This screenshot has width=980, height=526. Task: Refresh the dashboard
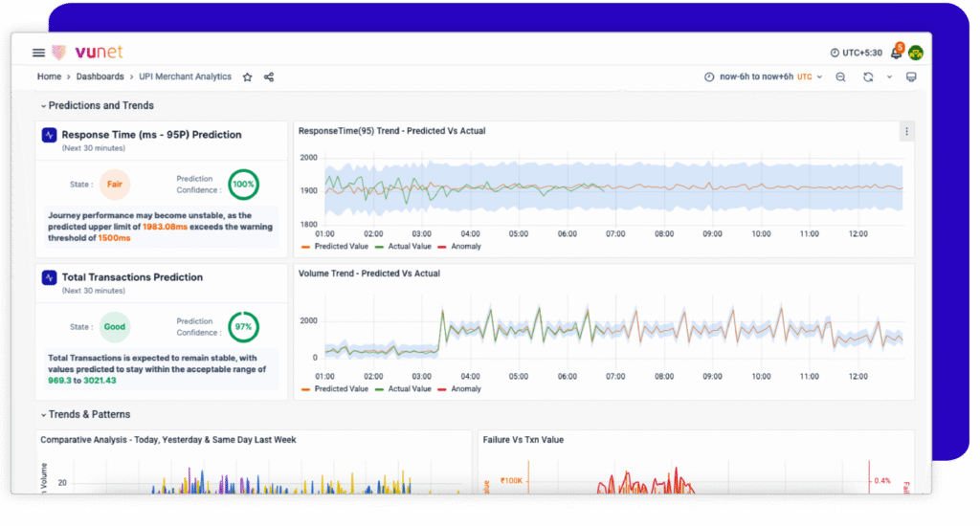[868, 77]
